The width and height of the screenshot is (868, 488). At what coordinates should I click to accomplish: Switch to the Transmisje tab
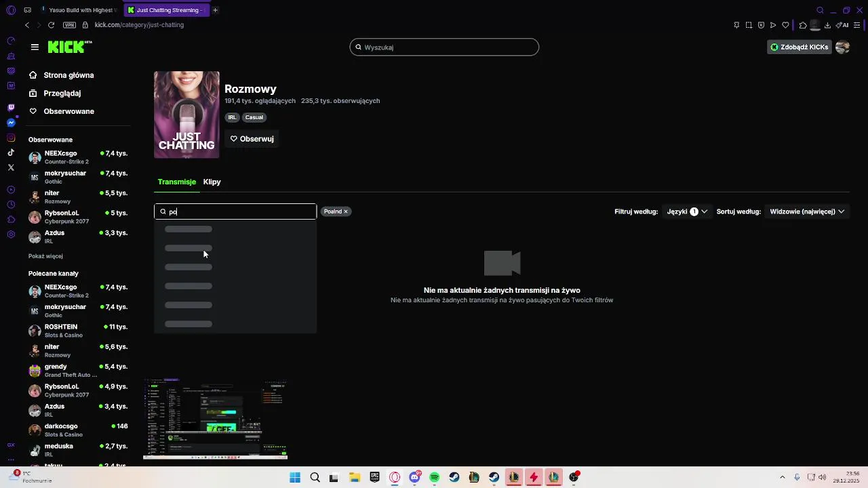(176, 182)
